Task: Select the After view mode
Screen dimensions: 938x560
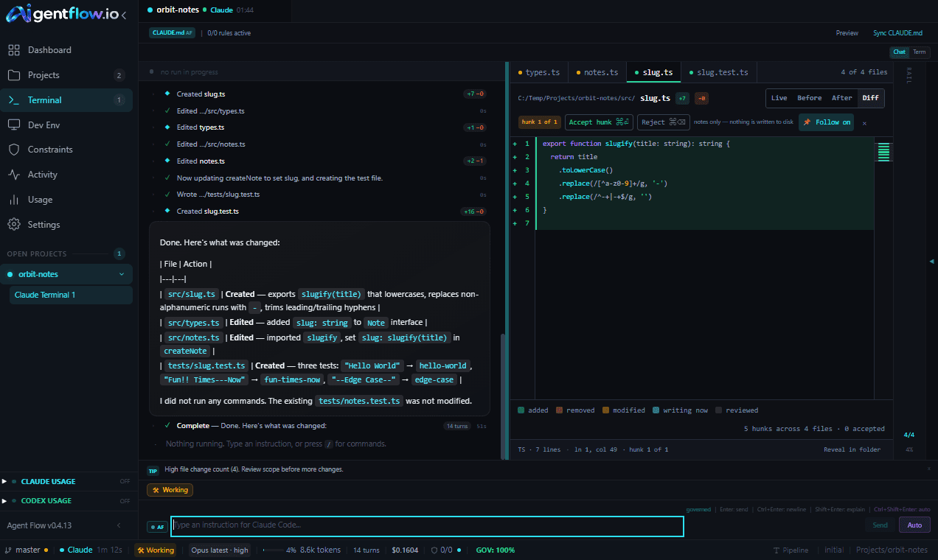Action: pyautogui.click(x=841, y=98)
